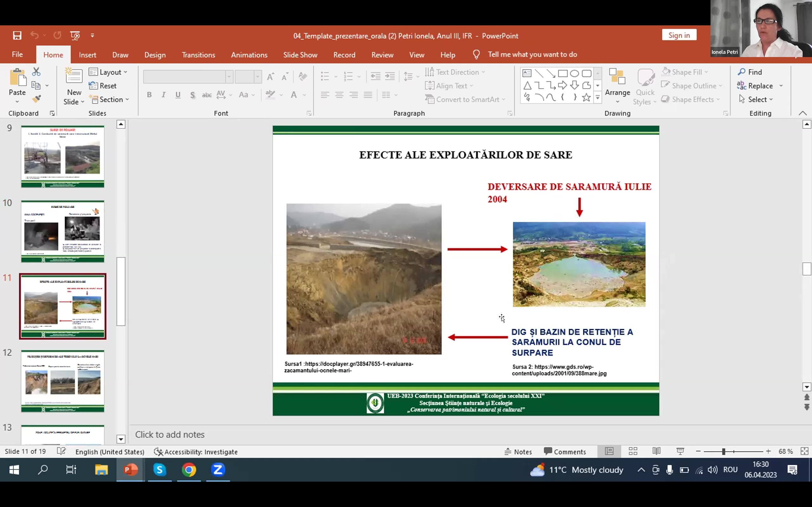This screenshot has width=812, height=507.
Task: Click the Sign in button
Action: 679,35
